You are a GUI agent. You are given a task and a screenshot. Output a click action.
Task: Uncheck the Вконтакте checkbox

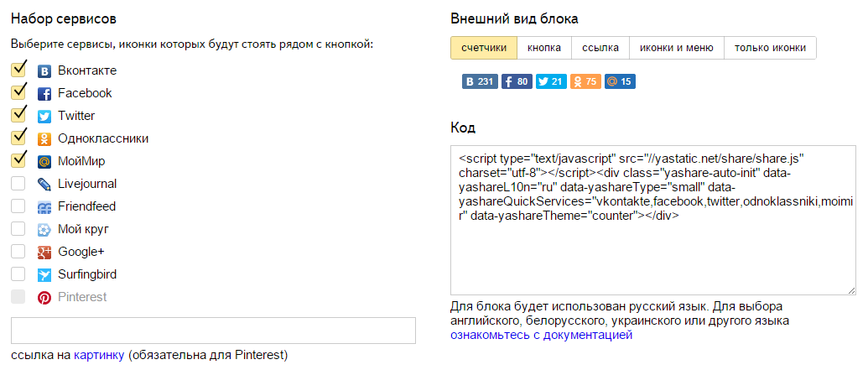[18, 70]
